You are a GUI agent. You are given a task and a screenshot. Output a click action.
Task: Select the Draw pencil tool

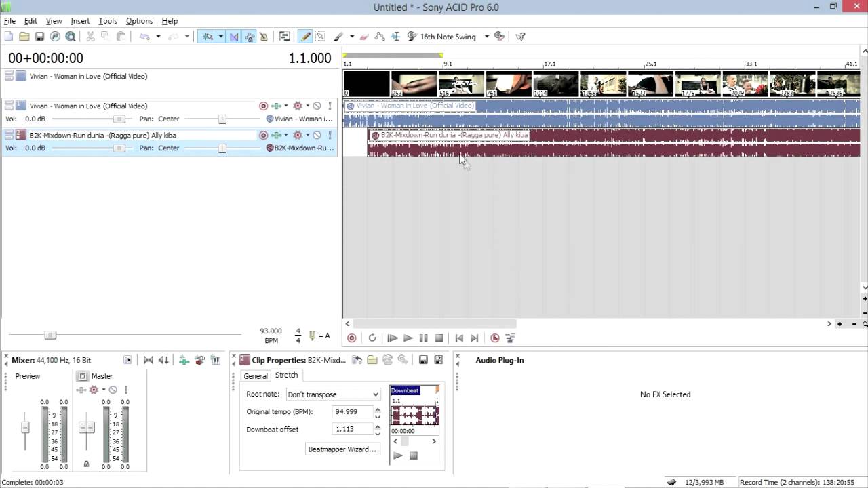pos(305,37)
